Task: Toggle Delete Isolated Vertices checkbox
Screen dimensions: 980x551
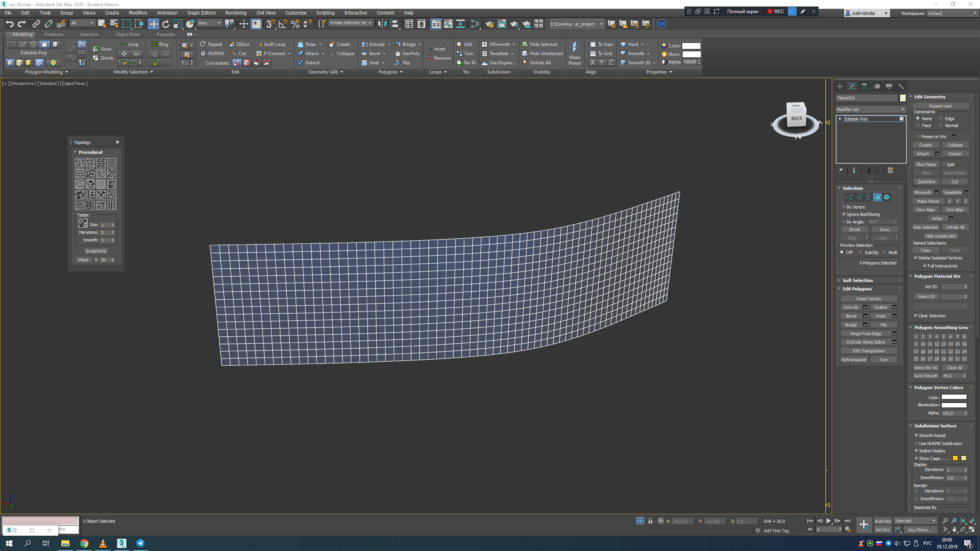Action: click(x=915, y=258)
